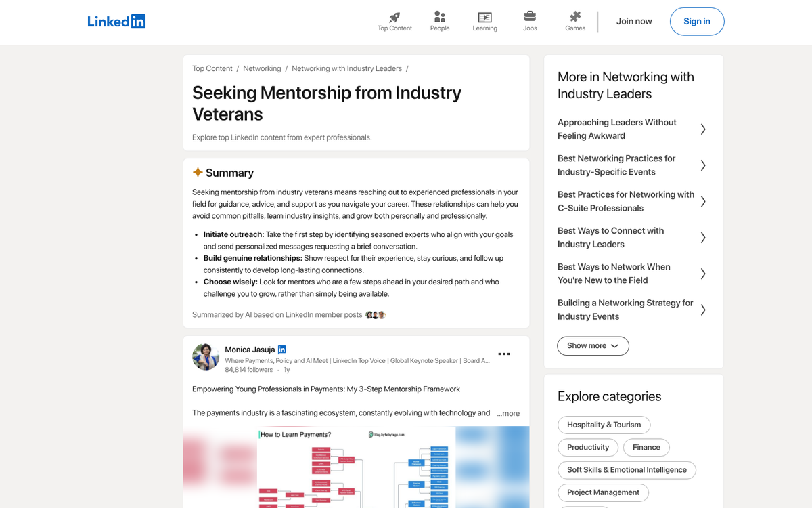
Task: Open the How to Learn Payments image
Action: (356, 467)
